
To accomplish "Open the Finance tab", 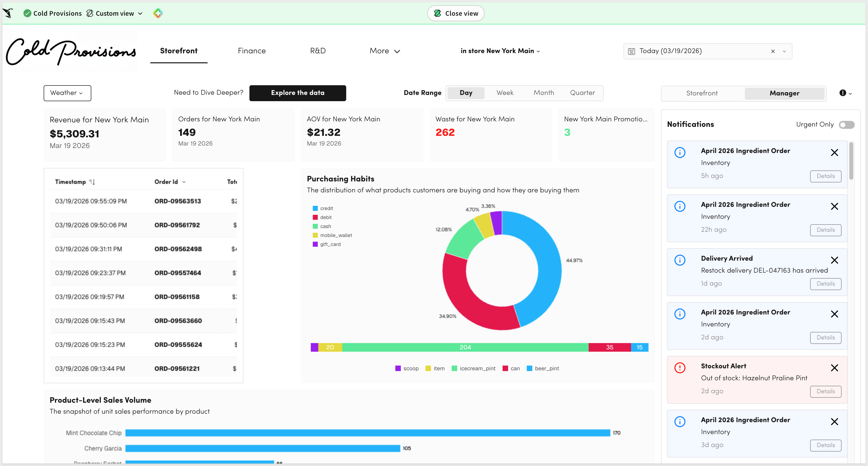I will [x=251, y=51].
